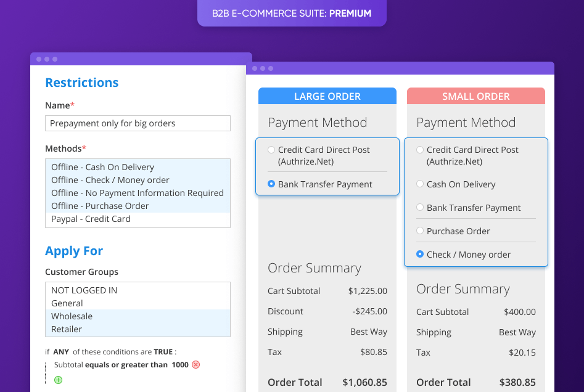Screen dimensions: 584x392
Task: Select Credit Card Direct Post for the large order
Action: pyautogui.click(x=271, y=150)
